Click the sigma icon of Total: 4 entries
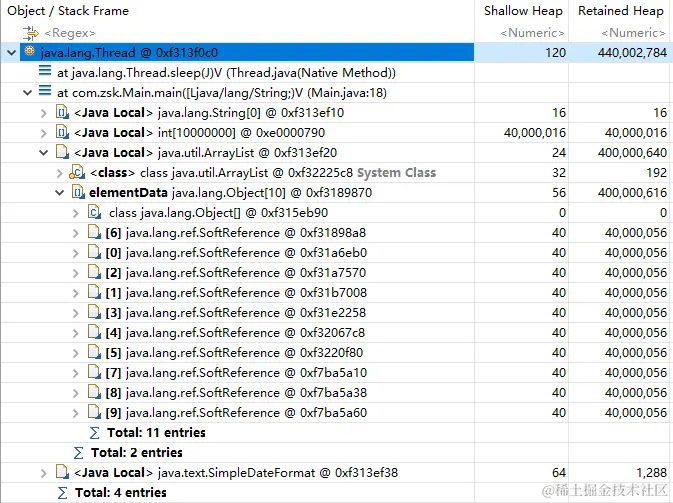673x503 pixels. tap(63, 493)
